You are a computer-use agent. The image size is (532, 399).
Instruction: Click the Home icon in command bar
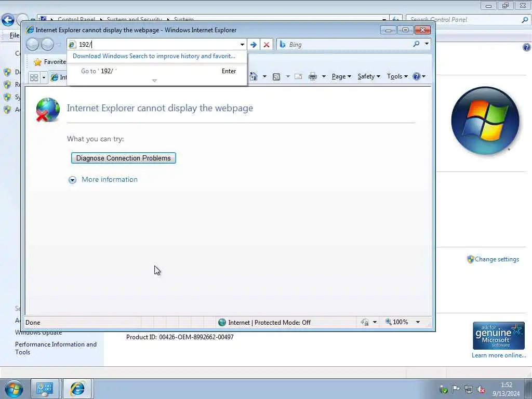tap(254, 76)
